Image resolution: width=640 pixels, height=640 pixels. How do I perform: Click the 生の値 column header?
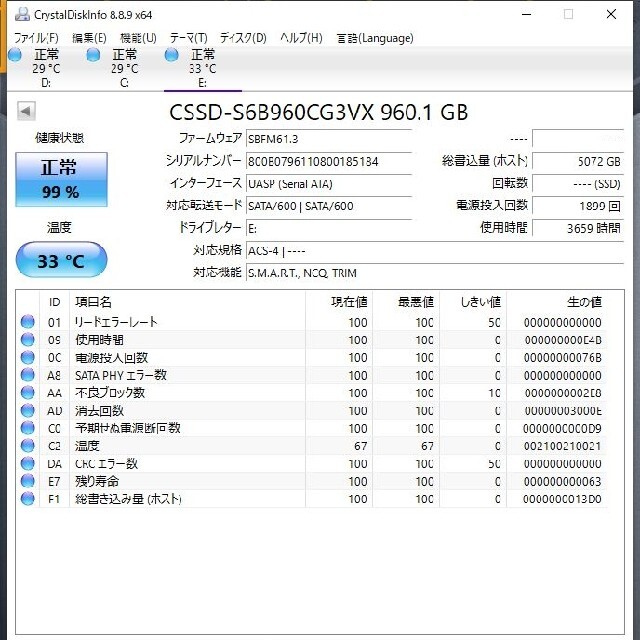tap(557, 302)
